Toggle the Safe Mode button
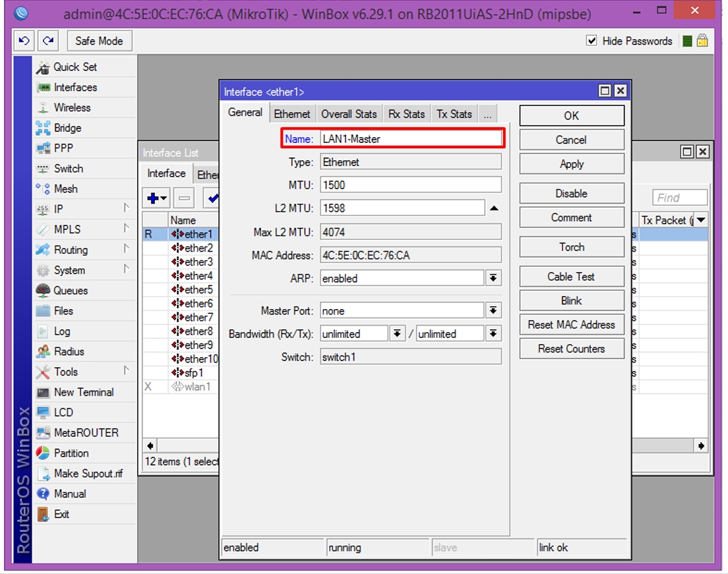 pos(100,41)
